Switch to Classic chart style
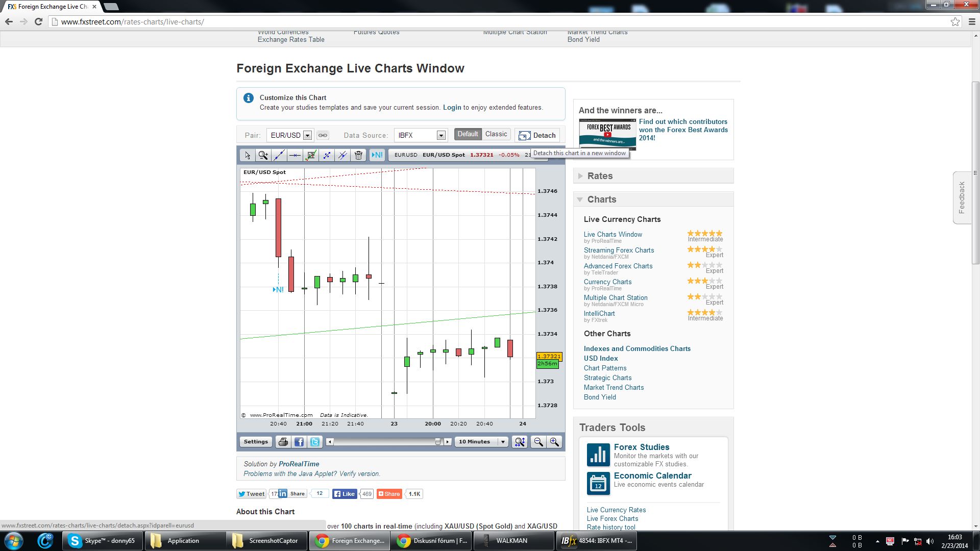Screen dimensions: 980x551 (x=496, y=134)
